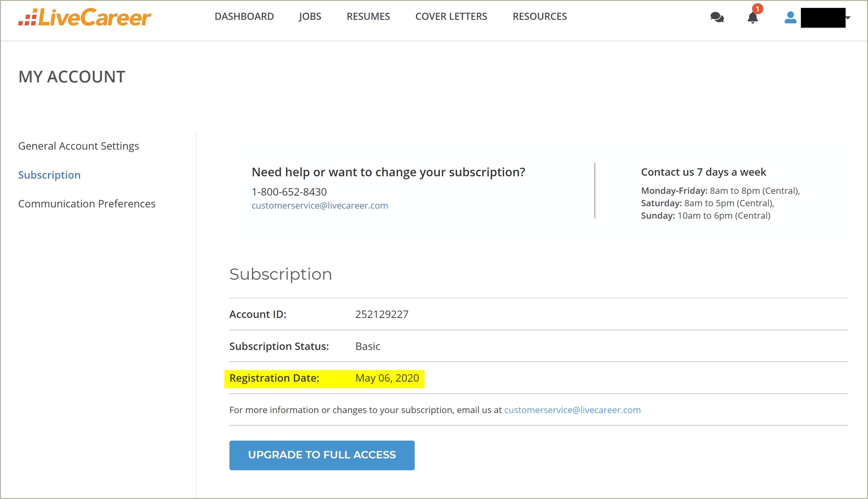The height and width of the screenshot is (499, 868).
Task: Toggle to Subscription settings section
Action: 50,175
